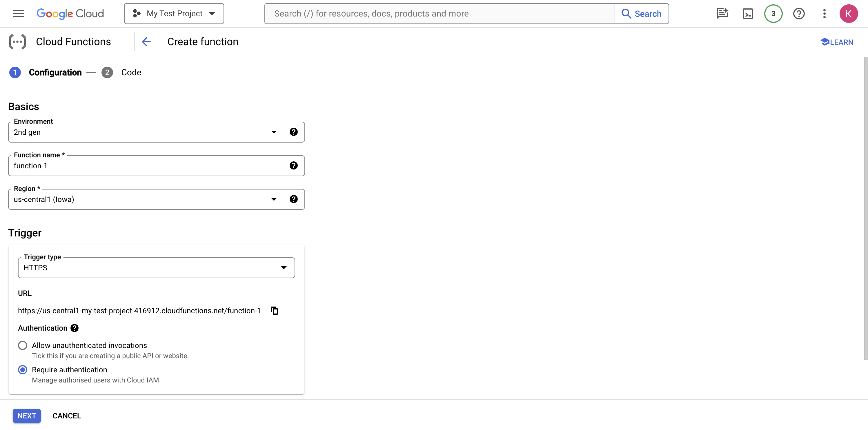Click the help icon next to Region
Screen dimensions: 868x430
pyautogui.click(x=294, y=199)
